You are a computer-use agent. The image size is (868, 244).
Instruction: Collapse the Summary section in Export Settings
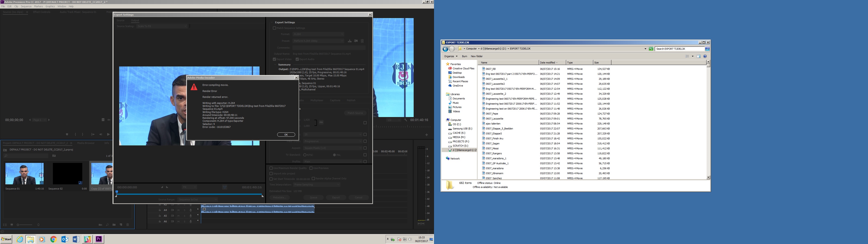[275, 65]
